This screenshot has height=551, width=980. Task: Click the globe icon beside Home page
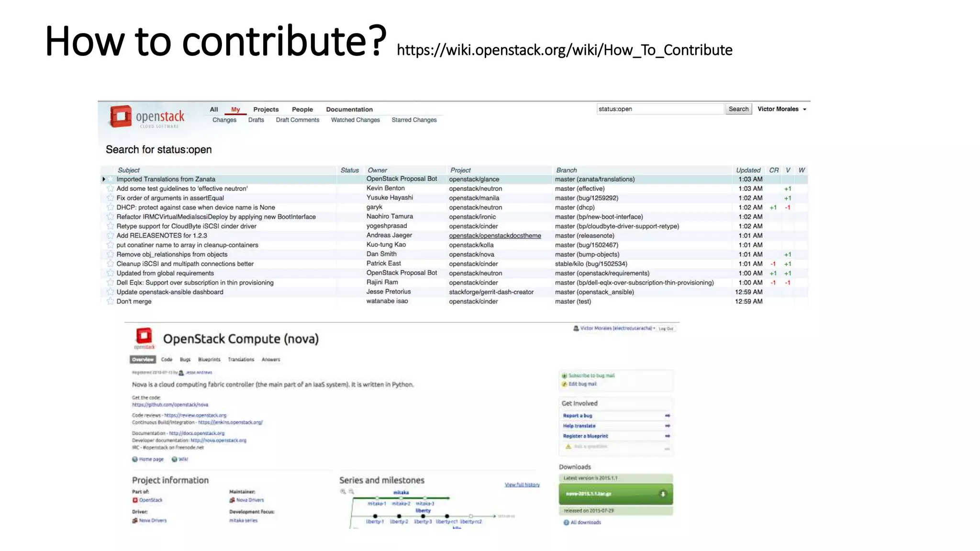click(135, 459)
